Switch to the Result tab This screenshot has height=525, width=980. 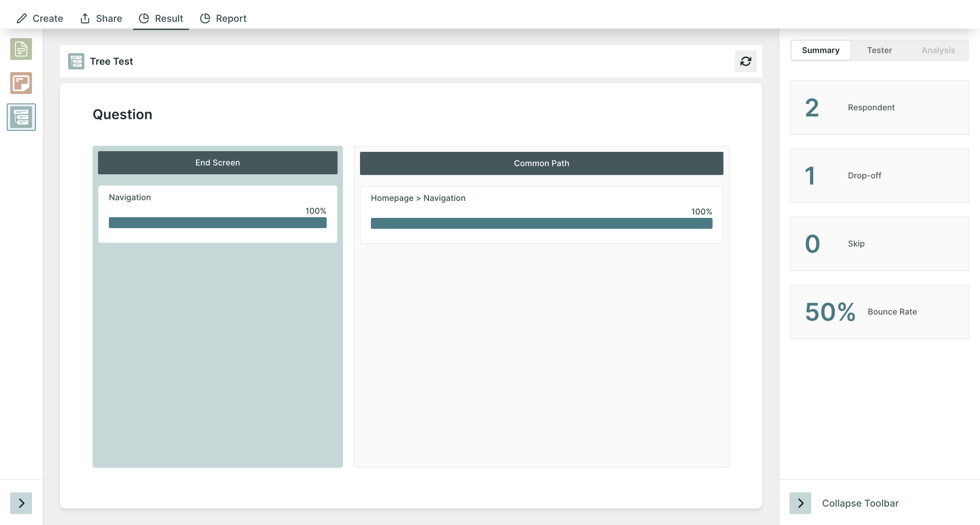pyautogui.click(x=161, y=18)
